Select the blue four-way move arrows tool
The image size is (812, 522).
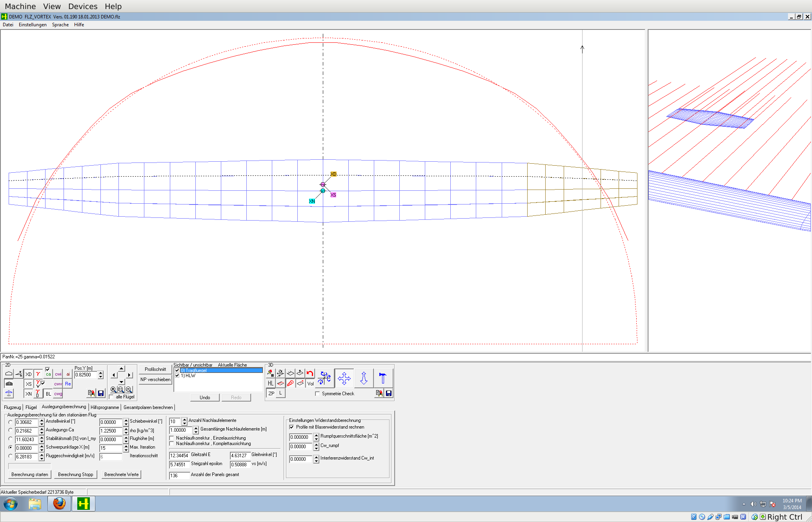(x=344, y=378)
